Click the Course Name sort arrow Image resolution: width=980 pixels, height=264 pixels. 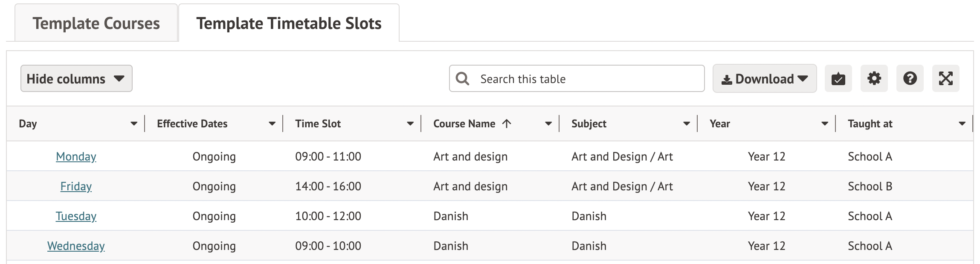507,124
